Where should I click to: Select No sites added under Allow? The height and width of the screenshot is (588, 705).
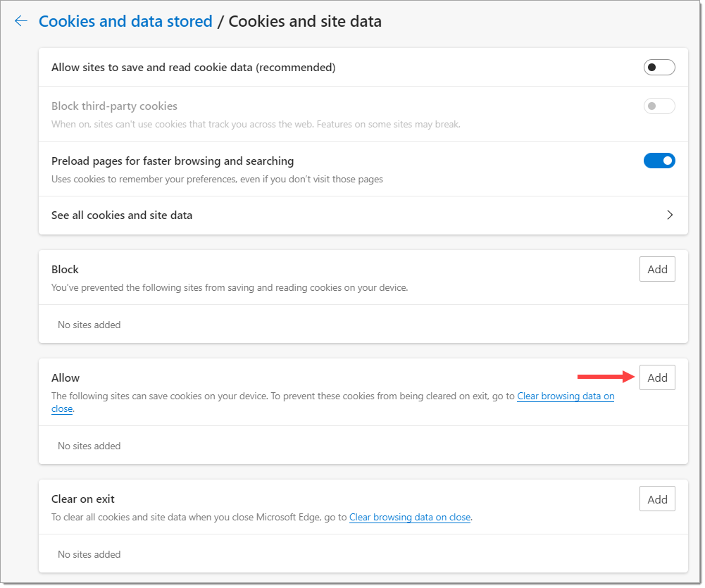(89, 446)
